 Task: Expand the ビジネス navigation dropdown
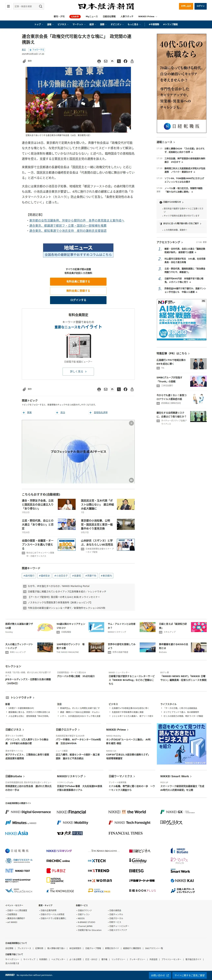point(63,24)
